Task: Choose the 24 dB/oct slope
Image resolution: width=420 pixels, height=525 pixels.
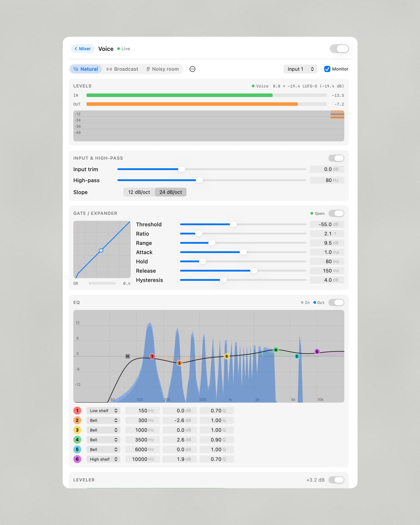Action: tap(171, 192)
